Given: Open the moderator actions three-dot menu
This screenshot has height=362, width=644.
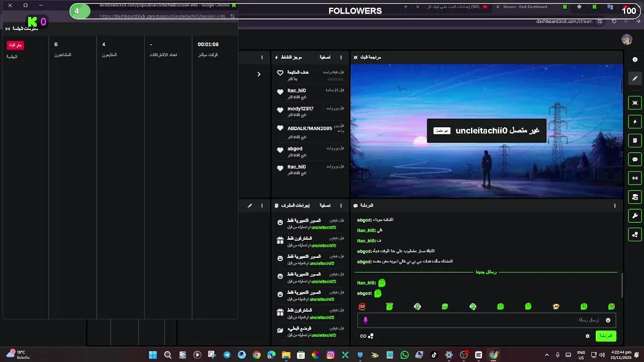Looking at the screenshot, I should tap(341, 206).
